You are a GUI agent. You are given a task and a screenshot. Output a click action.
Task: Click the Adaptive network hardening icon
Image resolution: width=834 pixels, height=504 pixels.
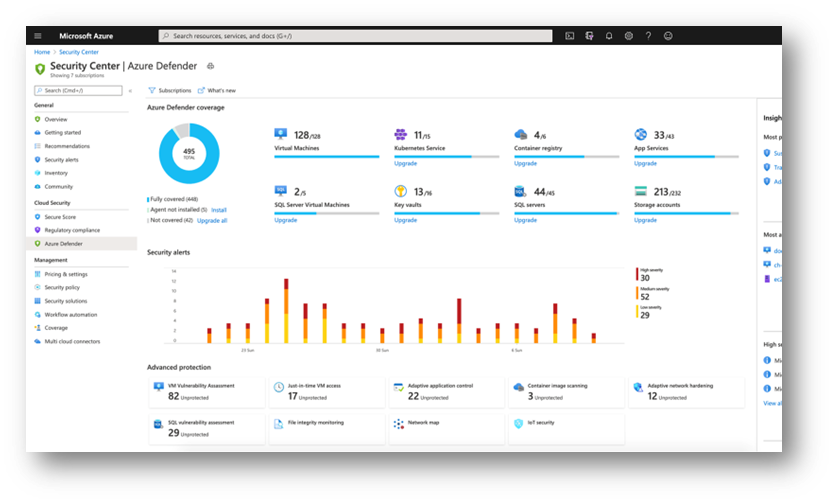coord(638,387)
